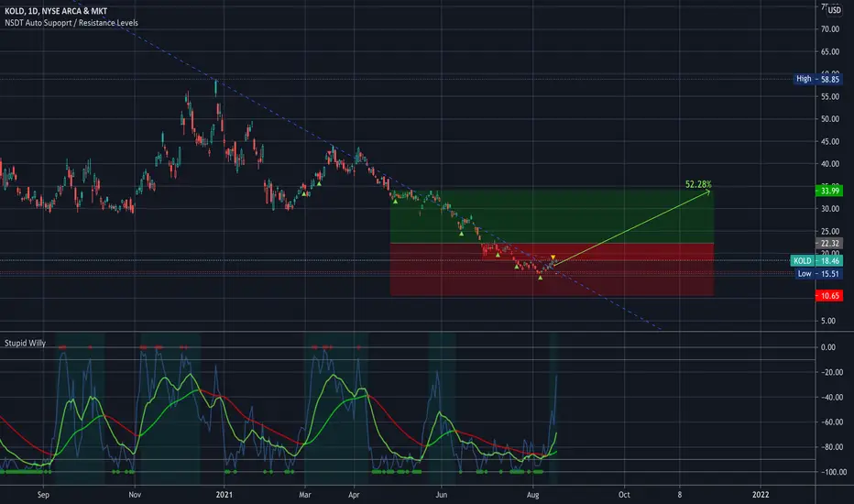Click the USD currency button

834,10
